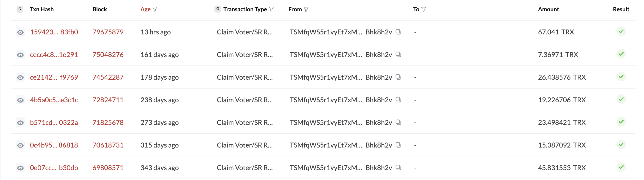This screenshot has width=644, height=180.
Task: Toggle the eye icon for transaction 4b5a0c5...e3c1c
Action: click(x=20, y=100)
